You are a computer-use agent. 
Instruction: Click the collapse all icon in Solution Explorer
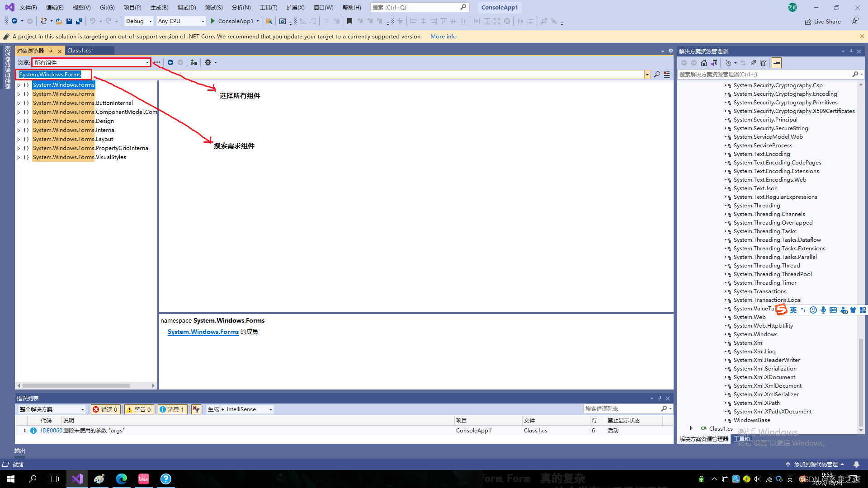[x=753, y=63]
